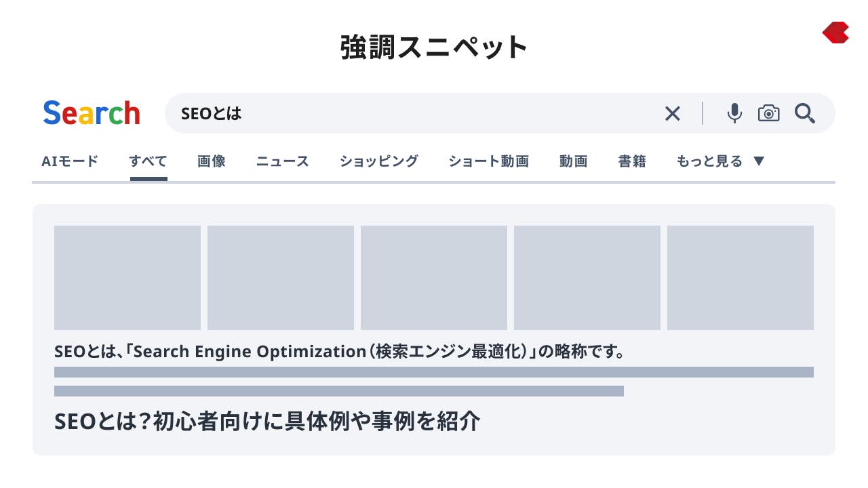Open the 書籍 tab
This screenshot has width=868, height=488.
tap(632, 161)
